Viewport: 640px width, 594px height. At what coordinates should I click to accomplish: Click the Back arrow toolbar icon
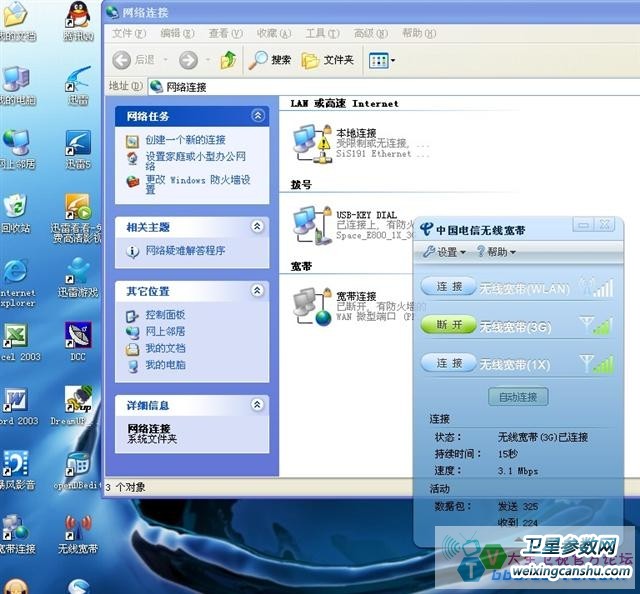(121, 60)
